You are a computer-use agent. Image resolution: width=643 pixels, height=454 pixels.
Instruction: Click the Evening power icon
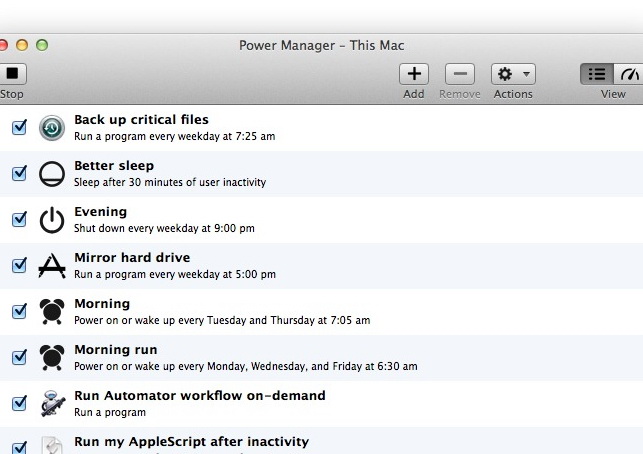click(x=52, y=220)
